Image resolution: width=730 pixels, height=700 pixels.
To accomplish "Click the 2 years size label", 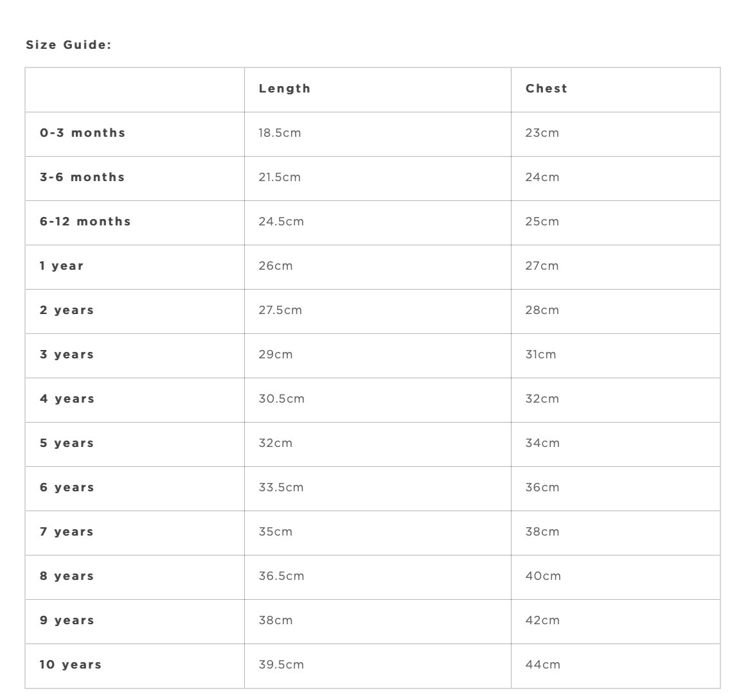I will click(x=67, y=310).
